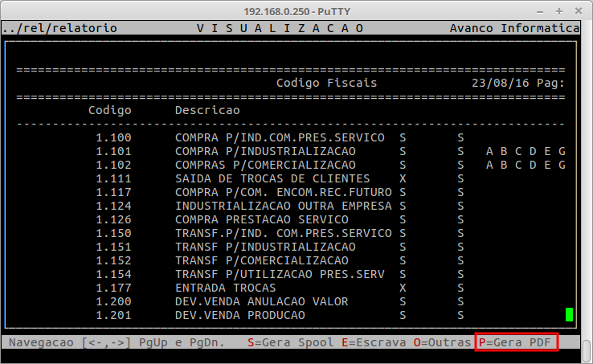Close the PuTTY window

pos(579,10)
